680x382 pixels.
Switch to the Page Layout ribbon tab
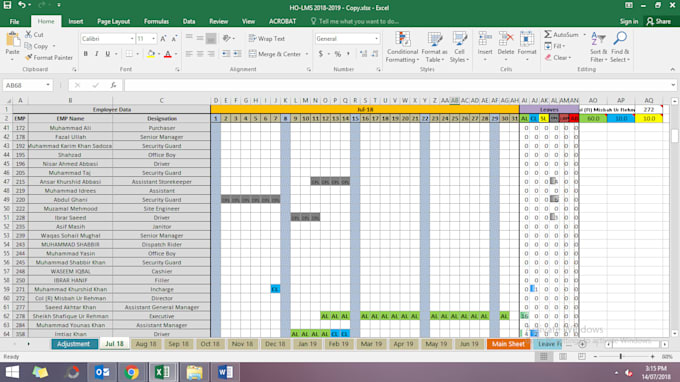tap(113, 21)
